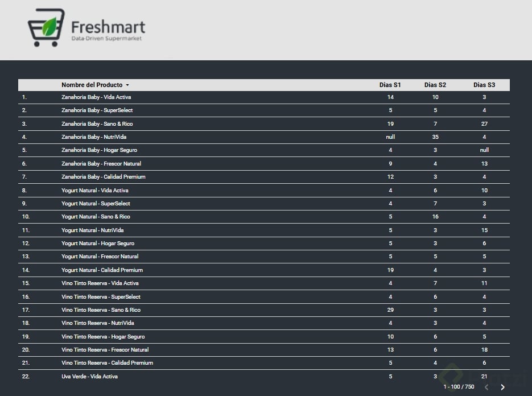The image size is (532, 396).
Task: Click null Dias S3 value for Hogar Seguro
Action: 484,150
